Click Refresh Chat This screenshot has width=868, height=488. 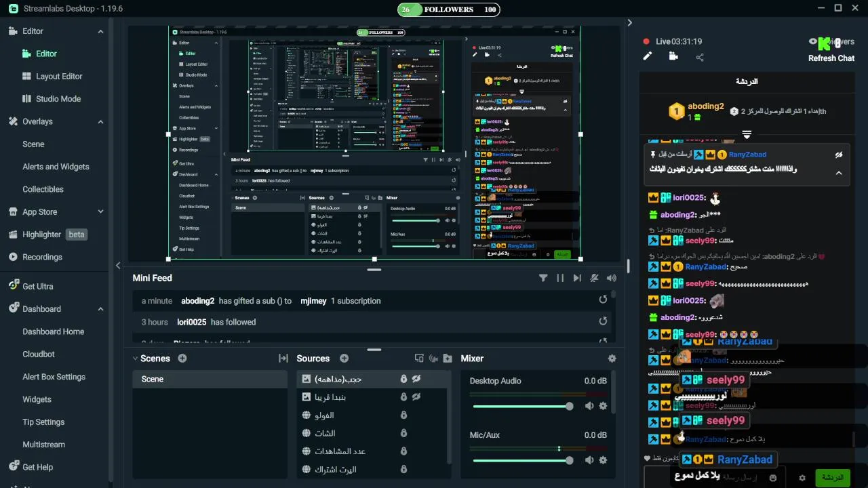[831, 58]
